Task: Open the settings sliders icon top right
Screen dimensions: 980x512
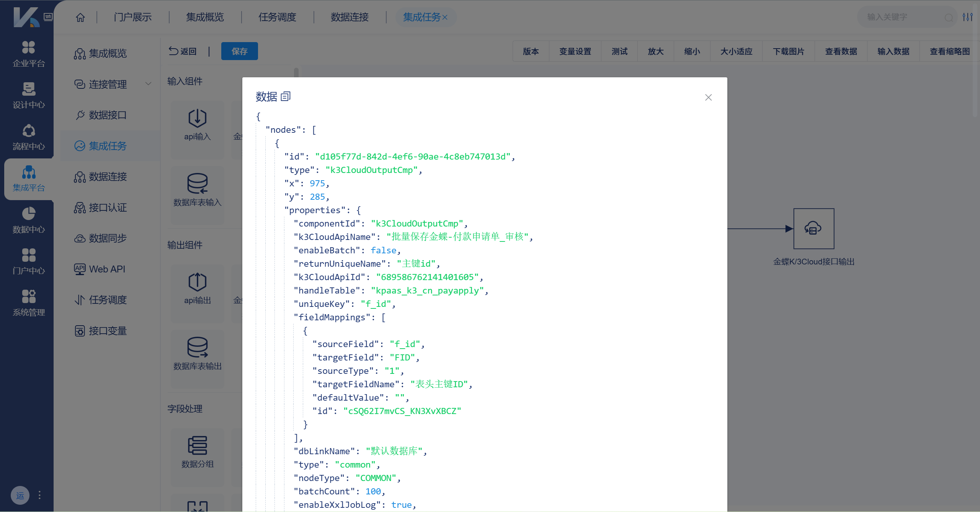Action: (967, 17)
